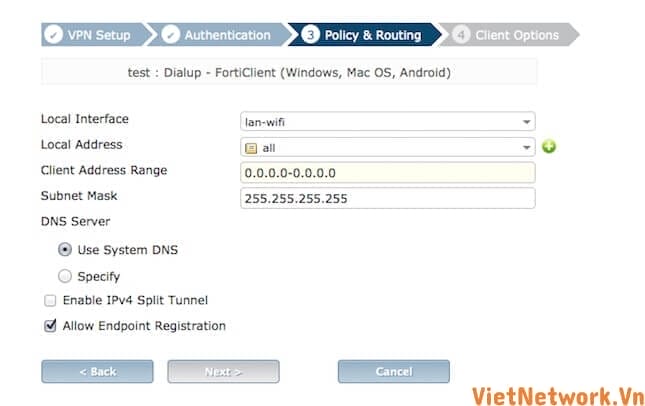This screenshot has width=645, height=406.
Task: Click the address list icon inside Local Address
Action: (251, 148)
